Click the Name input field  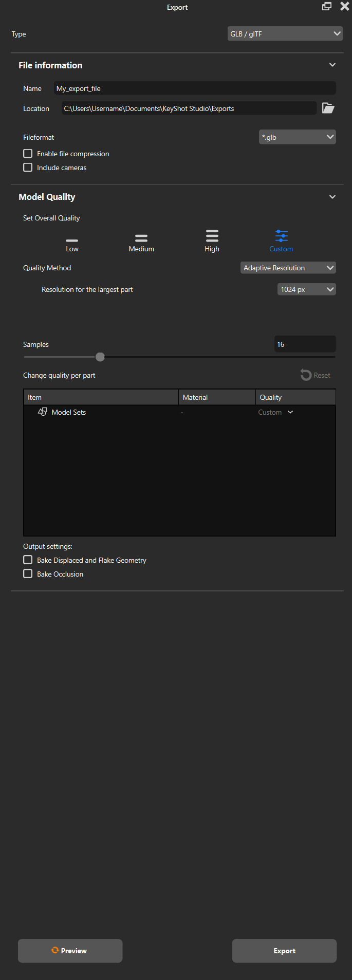pos(194,88)
